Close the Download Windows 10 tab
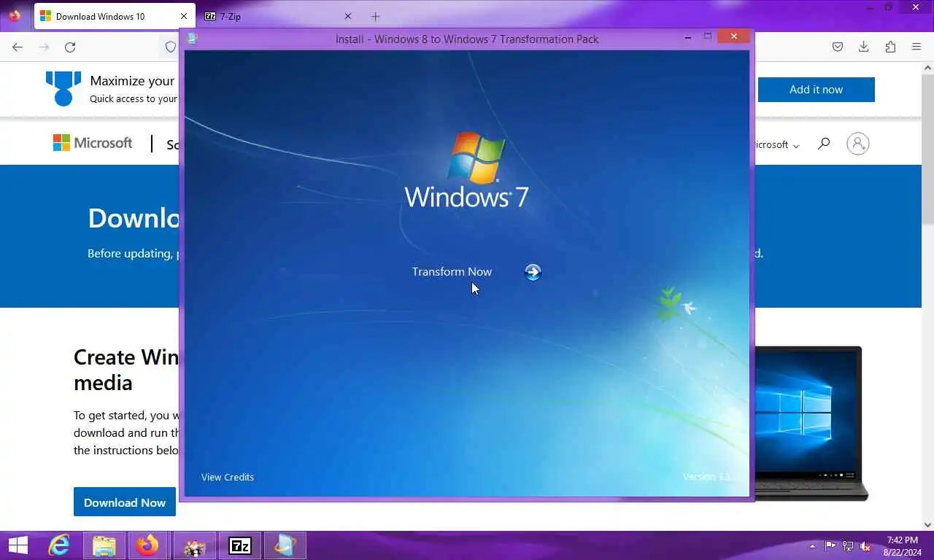Screen dimensions: 934x560 click(x=184, y=16)
